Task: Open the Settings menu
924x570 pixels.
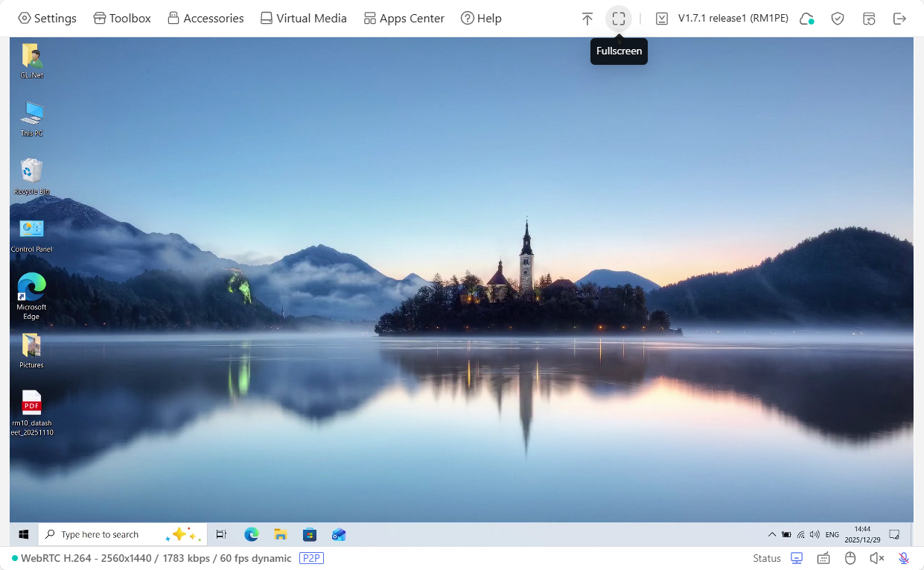Action: point(47,18)
